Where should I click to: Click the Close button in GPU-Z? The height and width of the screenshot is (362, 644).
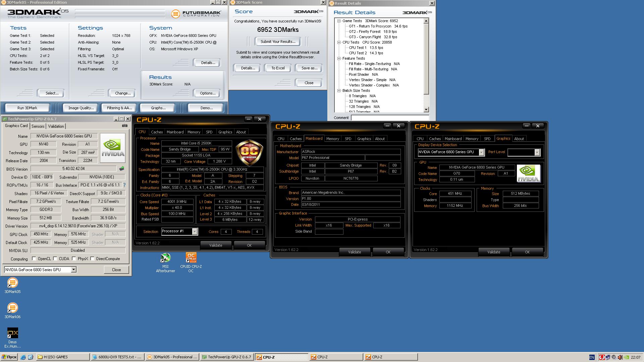pos(116,270)
